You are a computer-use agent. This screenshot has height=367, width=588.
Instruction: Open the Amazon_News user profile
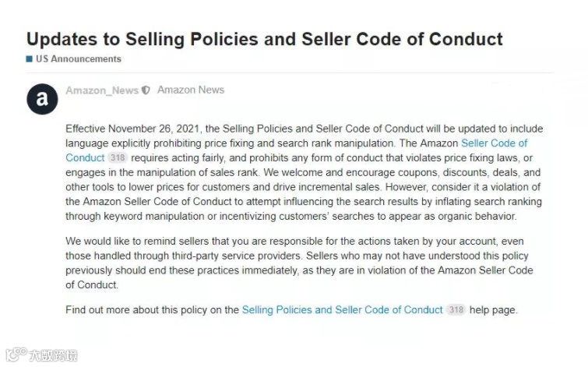pos(101,90)
